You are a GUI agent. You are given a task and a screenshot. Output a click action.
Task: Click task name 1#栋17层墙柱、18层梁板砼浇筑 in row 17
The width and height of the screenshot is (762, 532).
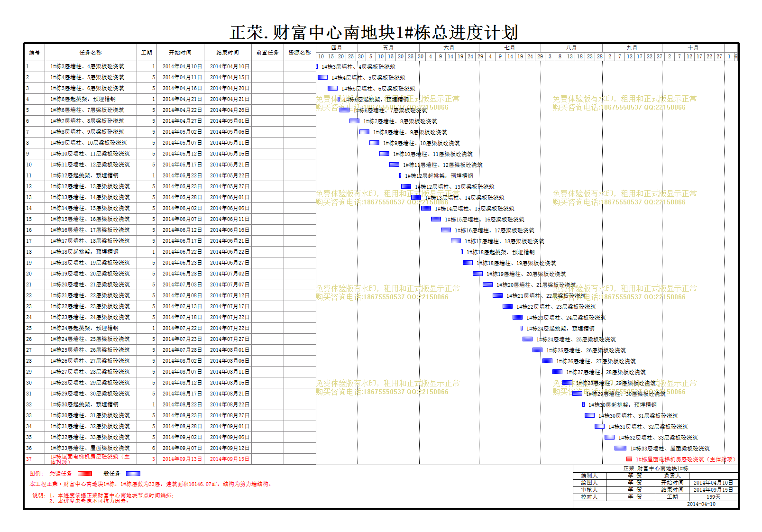pos(90,241)
